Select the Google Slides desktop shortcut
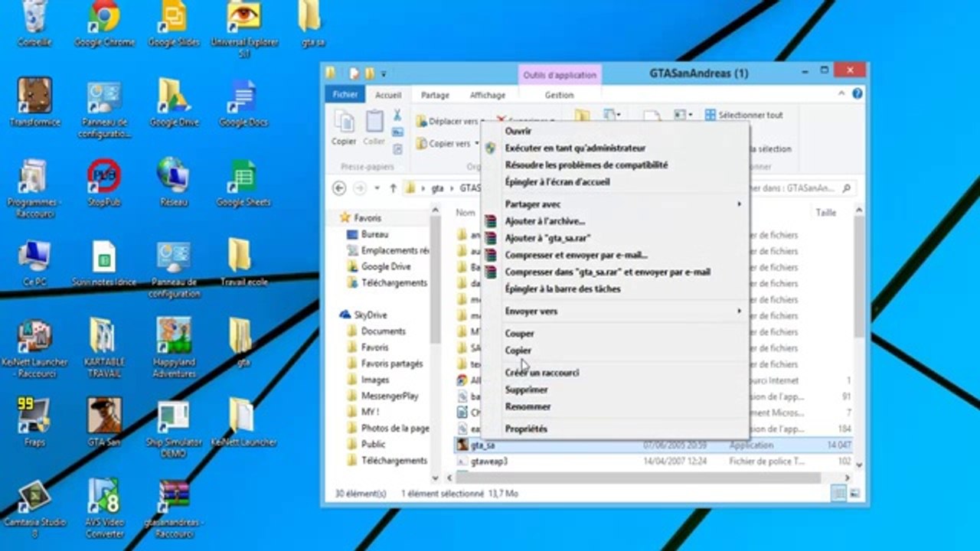Image resolution: width=980 pixels, height=551 pixels. (x=173, y=23)
